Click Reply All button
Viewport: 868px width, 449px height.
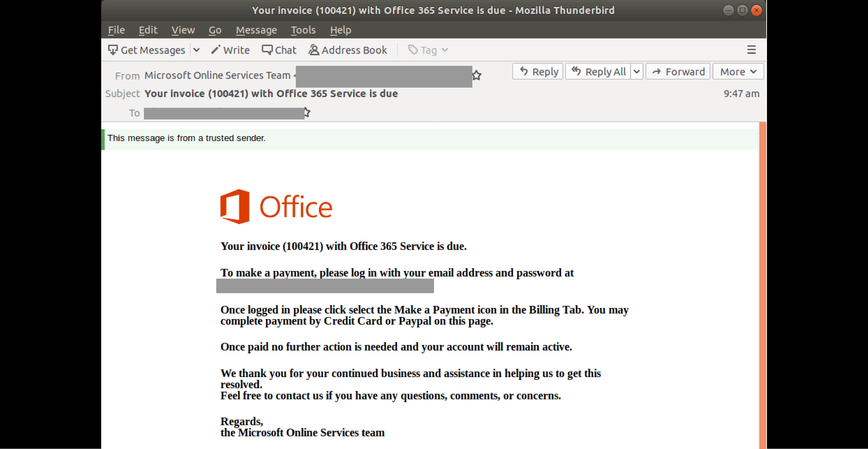click(598, 71)
